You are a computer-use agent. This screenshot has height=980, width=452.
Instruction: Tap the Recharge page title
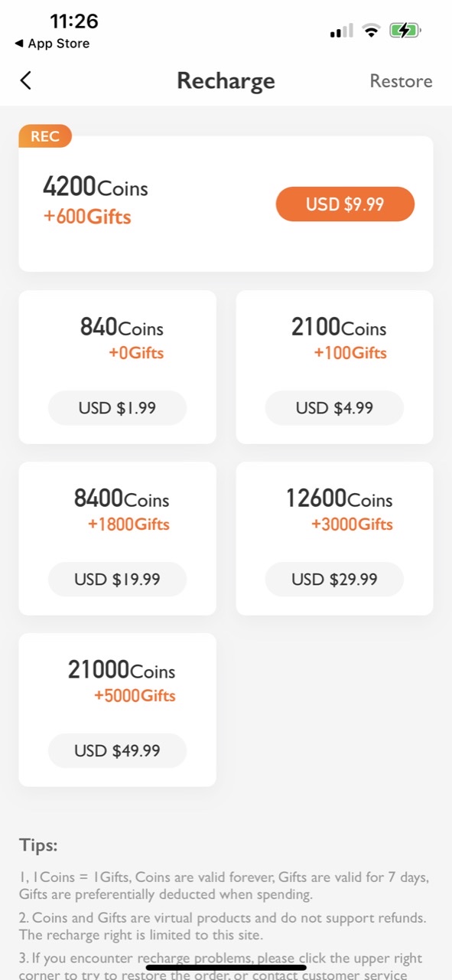pos(226,81)
